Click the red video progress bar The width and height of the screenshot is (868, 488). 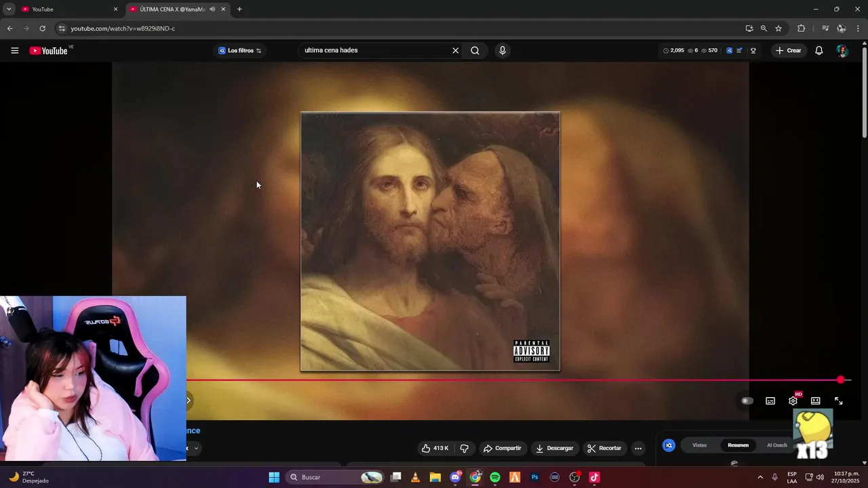[513, 380]
